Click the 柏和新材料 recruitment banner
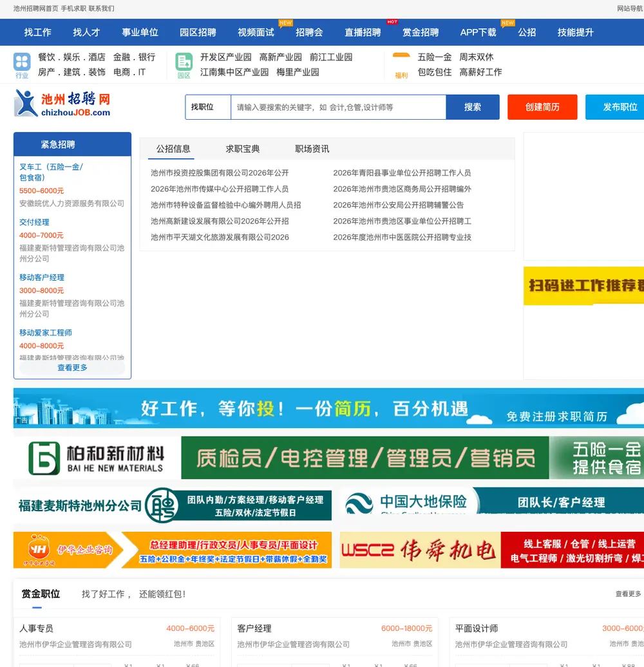The width and height of the screenshot is (644, 667). (328, 458)
